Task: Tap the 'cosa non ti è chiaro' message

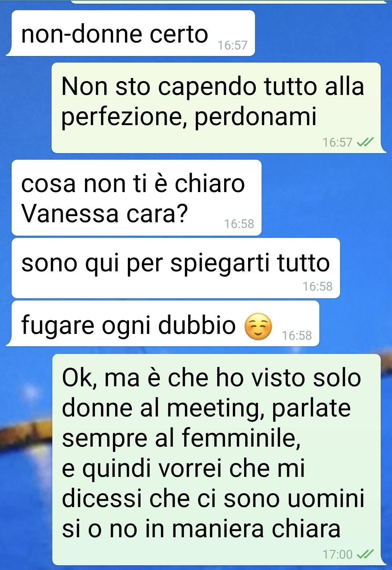Action: coord(137,198)
